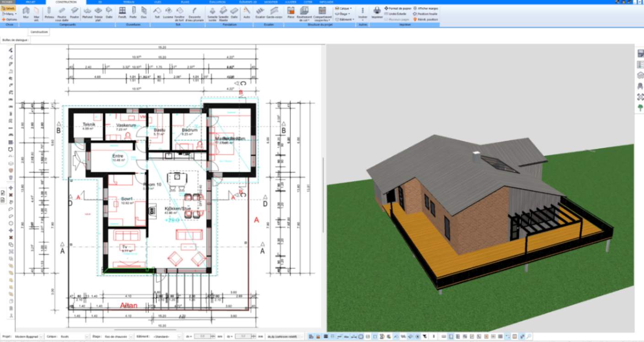Select the Poteau column tool

(x=49, y=12)
